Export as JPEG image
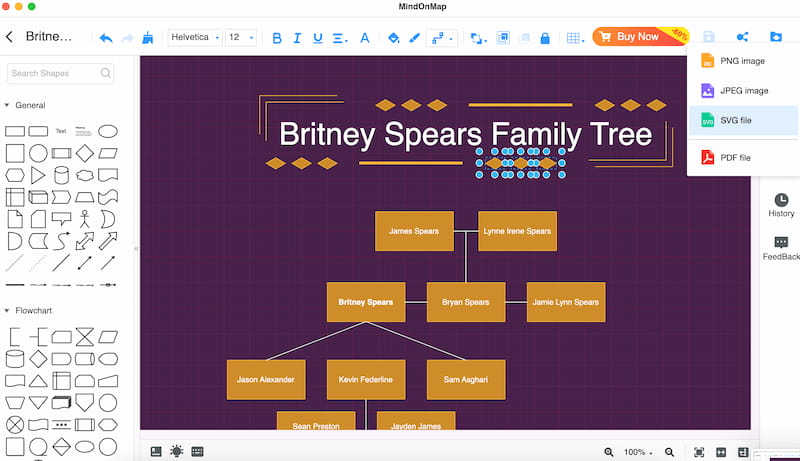This screenshot has width=800, height=461. pyautogui.click(x=743, y=91)
